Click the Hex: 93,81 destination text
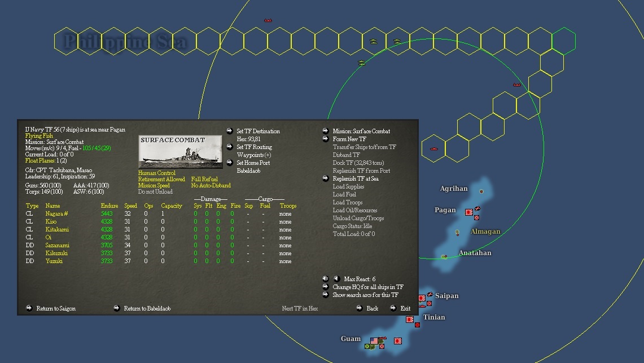 [248, 139]
